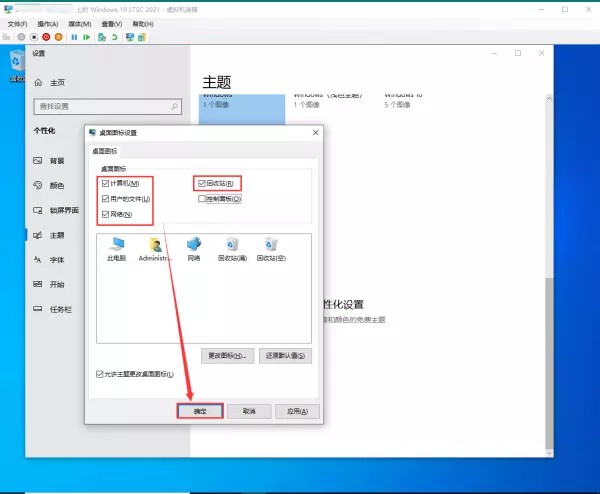The height and width of the screenshot is (494, 600).
Task: Click the green Revert arrow icon
Action: click(114, 37)
